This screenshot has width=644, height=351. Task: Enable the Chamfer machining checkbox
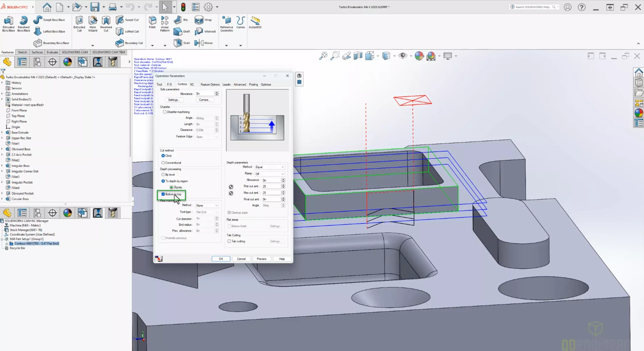(x=165, y=112)
